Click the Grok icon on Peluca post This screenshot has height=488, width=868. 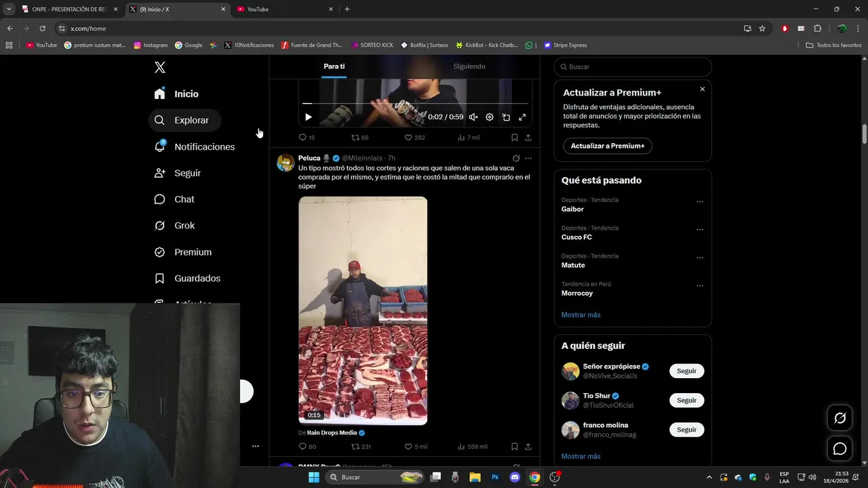[516, 159]
